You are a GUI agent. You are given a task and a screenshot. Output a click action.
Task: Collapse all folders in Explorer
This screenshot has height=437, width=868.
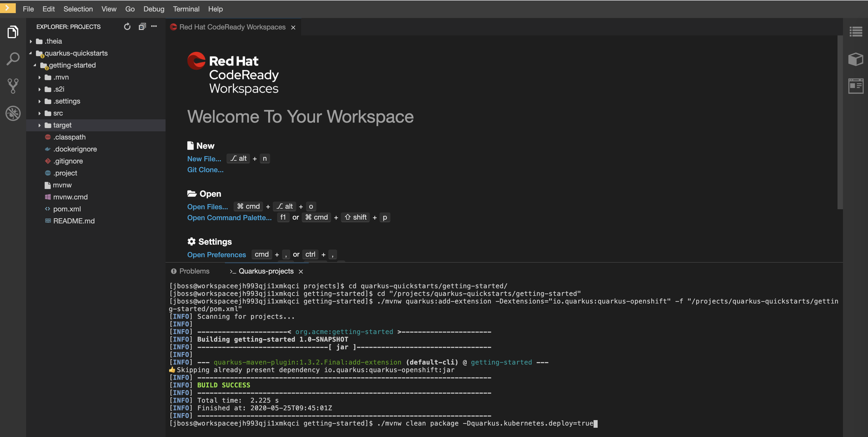click(142, 27)
